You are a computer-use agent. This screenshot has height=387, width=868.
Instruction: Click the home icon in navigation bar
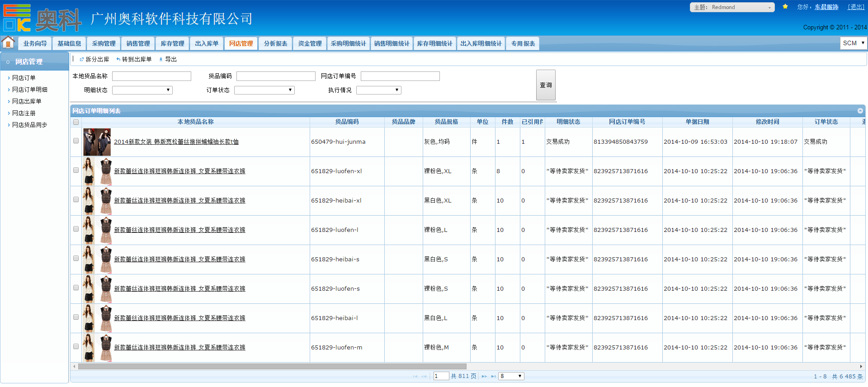8,42
